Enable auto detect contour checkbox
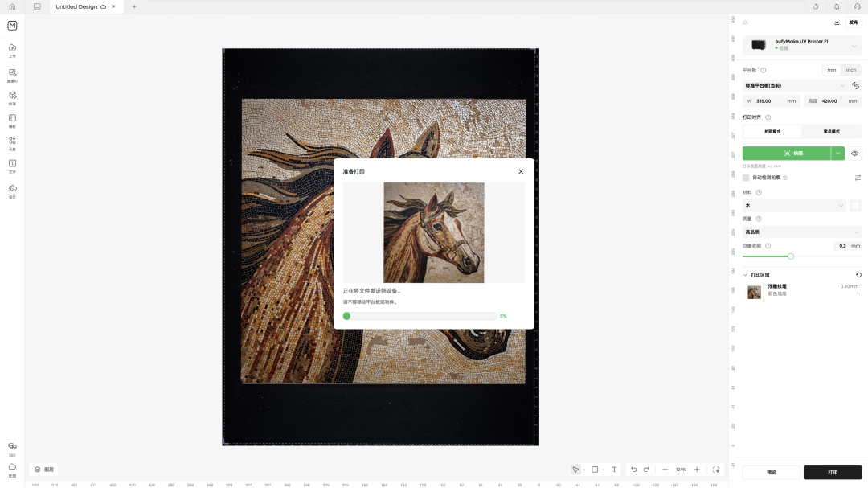This screenshot has height=488, width=868. (x=746, y=178)
